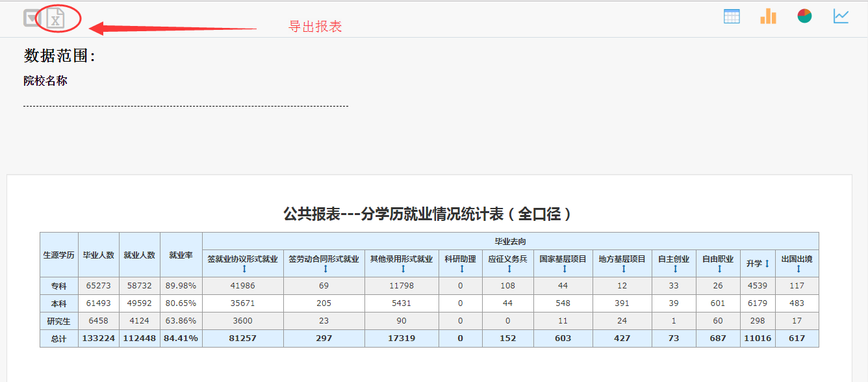Image resolution: width=868 pixels, height=382 pixels.
Task: Click value 298 in 研究生 row
Action: [758, 321]
